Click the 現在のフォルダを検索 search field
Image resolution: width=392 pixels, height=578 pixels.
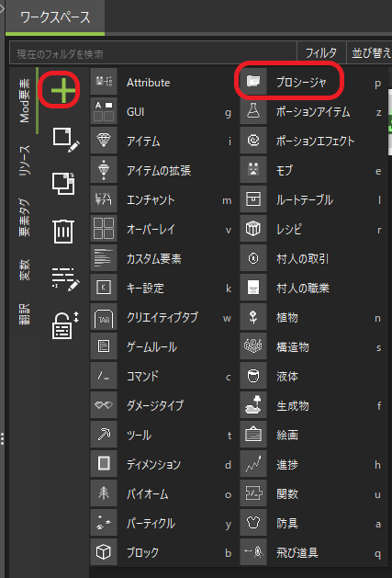[153, 53]
